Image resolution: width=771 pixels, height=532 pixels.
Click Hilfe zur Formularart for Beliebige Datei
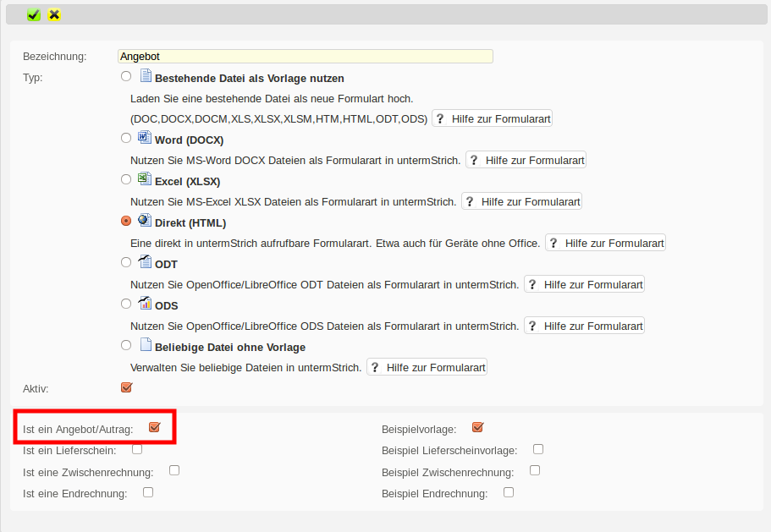click(427, 367)
